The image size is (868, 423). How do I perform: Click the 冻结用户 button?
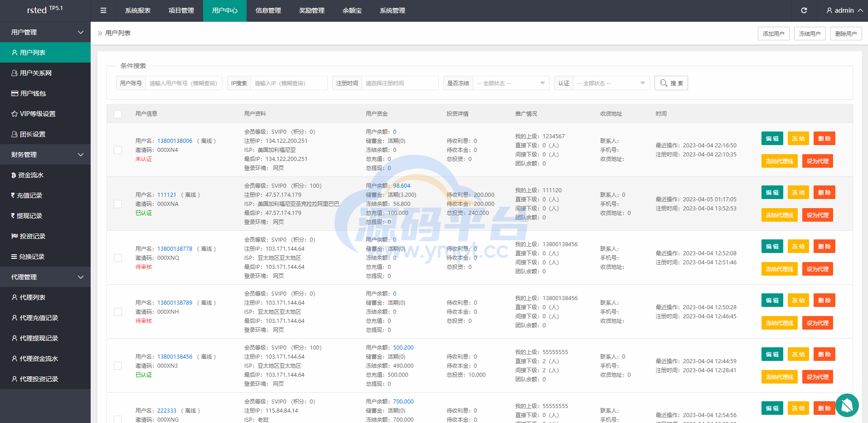click(x=810, y=34)
